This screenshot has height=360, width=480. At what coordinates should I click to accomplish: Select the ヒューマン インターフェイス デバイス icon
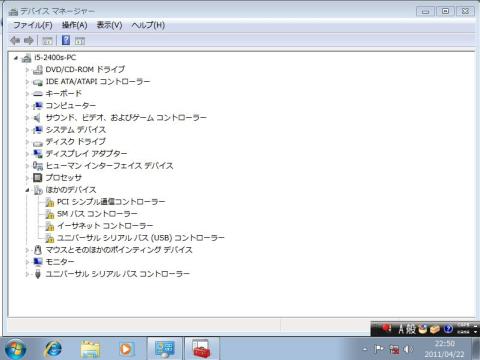pyautogui.click(x=38, y=166)
